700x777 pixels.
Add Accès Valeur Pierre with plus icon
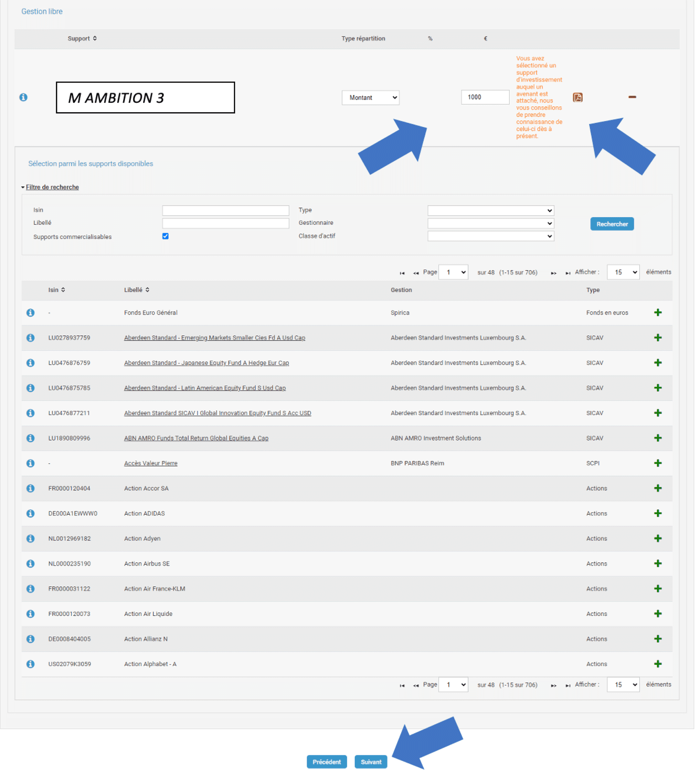pyautogui.click(x=658, y=463)
